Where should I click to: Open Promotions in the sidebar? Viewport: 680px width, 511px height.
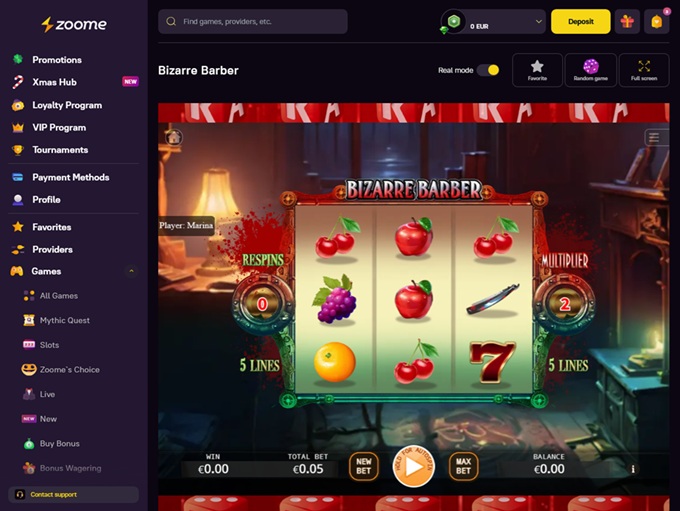point(57,60)
